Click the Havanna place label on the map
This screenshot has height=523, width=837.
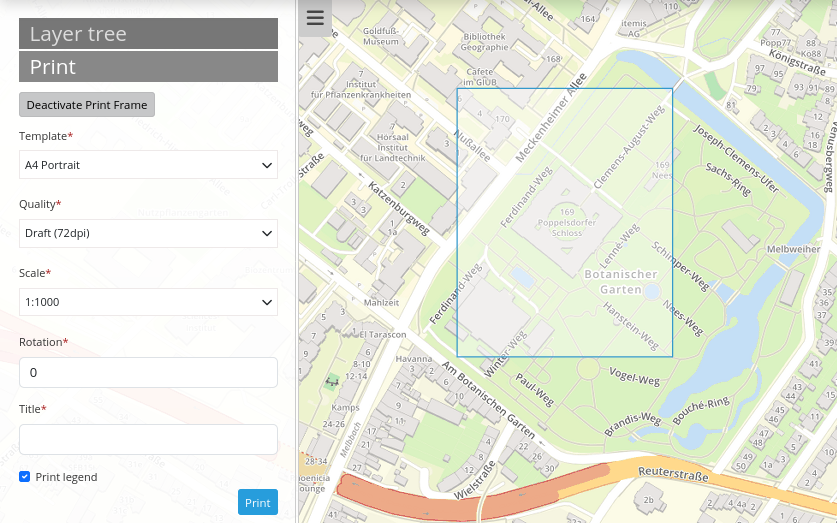(x=413, y=358)
